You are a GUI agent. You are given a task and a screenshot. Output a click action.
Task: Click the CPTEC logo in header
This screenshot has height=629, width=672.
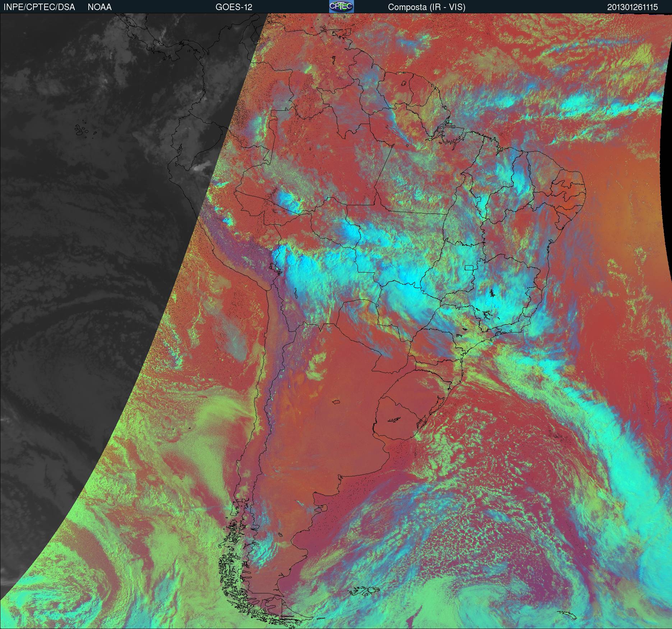341,6
